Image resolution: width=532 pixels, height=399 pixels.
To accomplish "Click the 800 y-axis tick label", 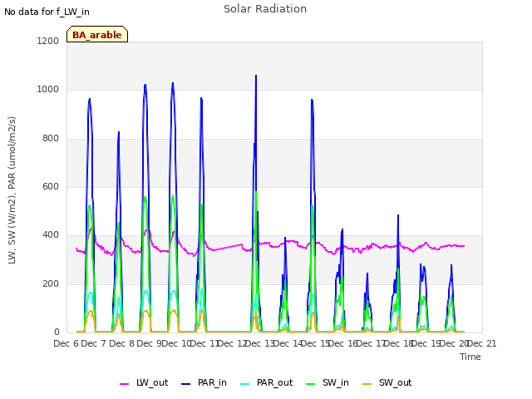I will point(51,139).
